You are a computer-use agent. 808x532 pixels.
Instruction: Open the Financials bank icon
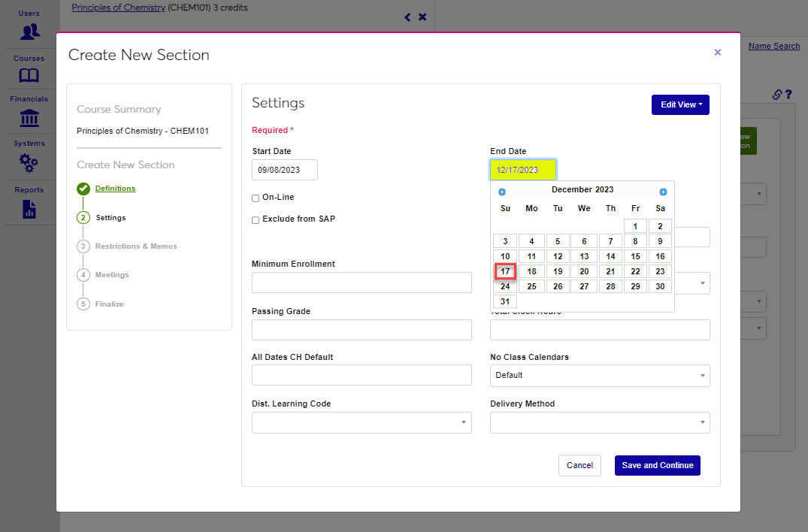[x=29, y=118]
